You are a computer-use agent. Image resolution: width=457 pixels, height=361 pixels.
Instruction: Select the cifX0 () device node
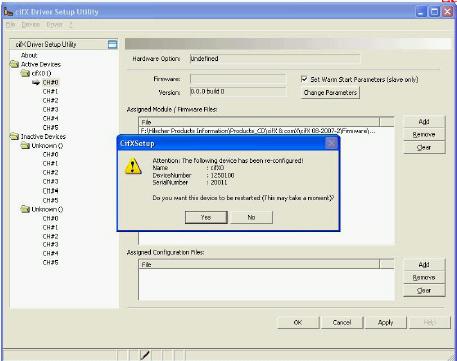pos(41,73)
